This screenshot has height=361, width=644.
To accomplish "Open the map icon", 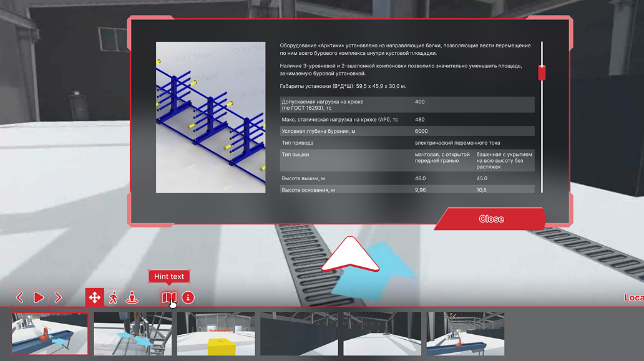I will point(168,297).
